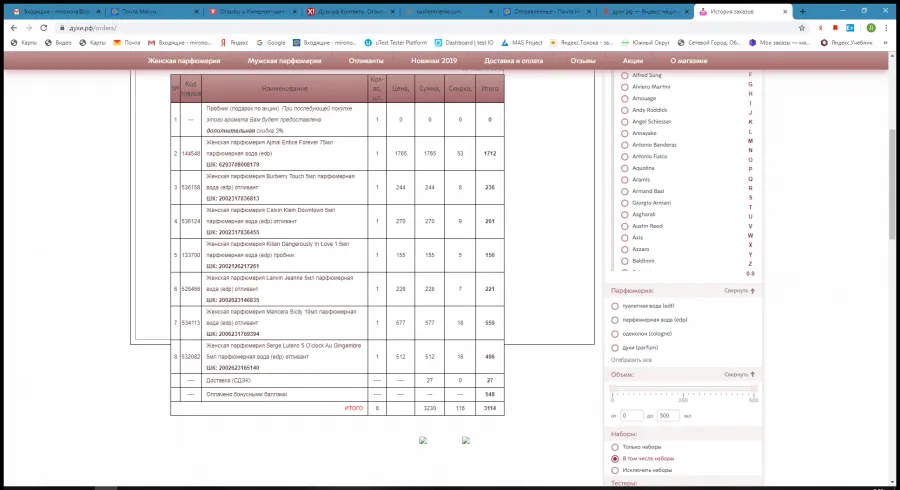This screenshot has height=490, width=900.
Task: Click the volume minimum field showing 0
Action: click(x=631, y=415)
